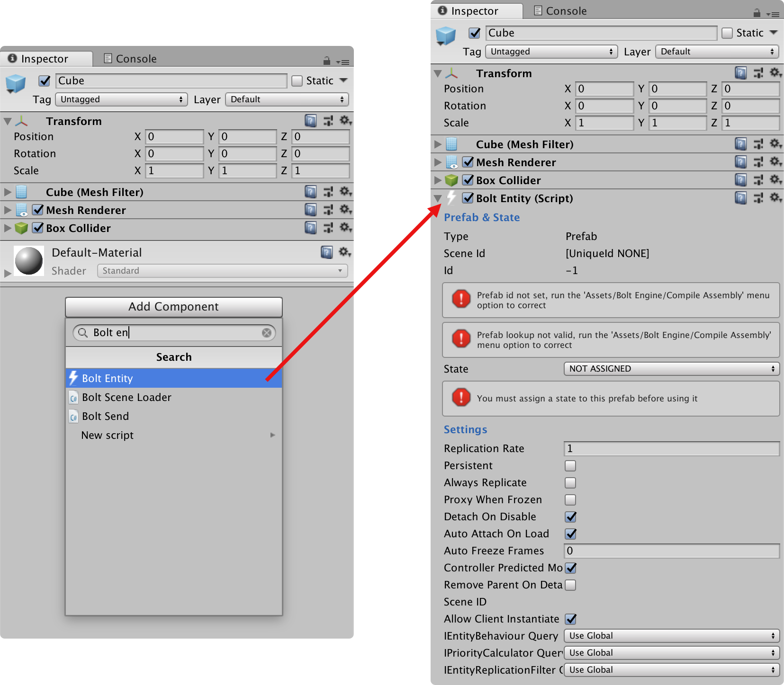Image resolution: width=784 pixels, height=685 pixels.
Task: Open IEntityBehaviour Query dropdown
Action: point(672,636)
